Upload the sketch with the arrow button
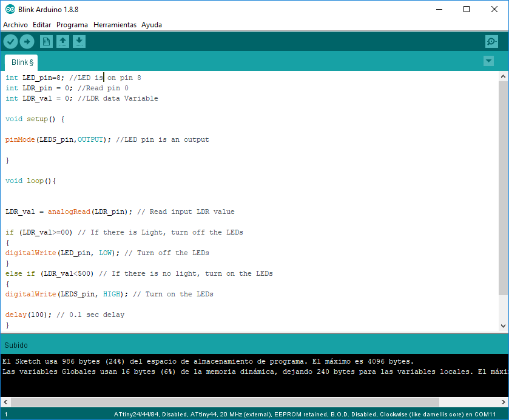 click(x=27, y=41)
